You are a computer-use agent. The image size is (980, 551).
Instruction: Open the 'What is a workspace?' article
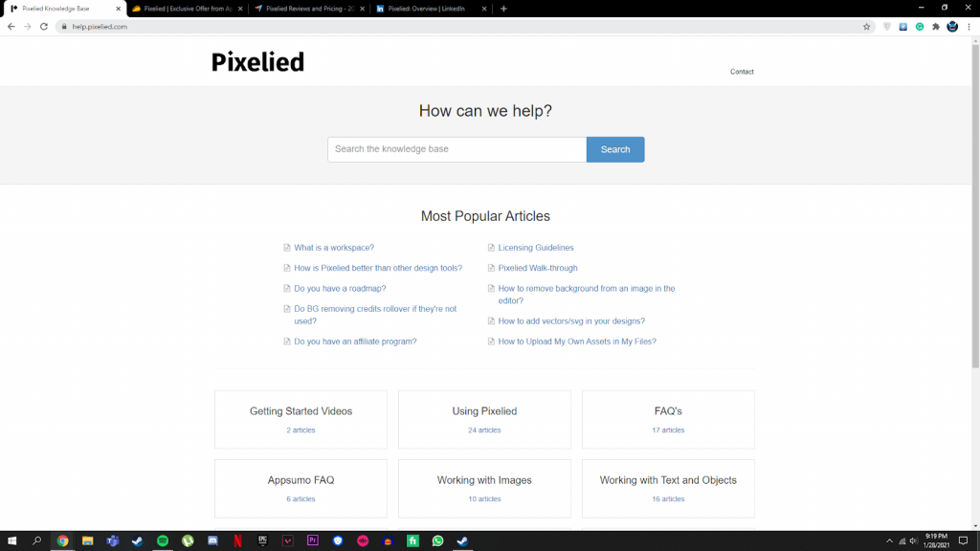tap(334, 248)
